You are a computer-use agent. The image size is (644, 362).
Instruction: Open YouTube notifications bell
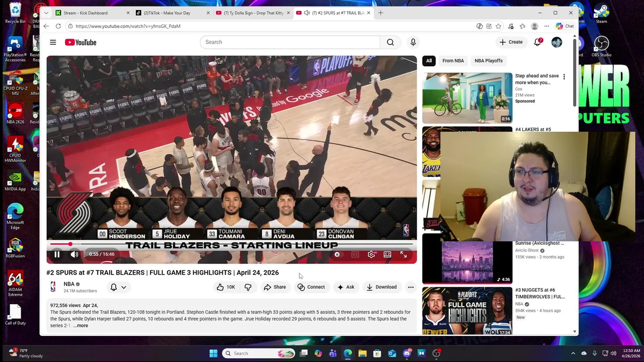pyautogui.click(x=537, y=42)
